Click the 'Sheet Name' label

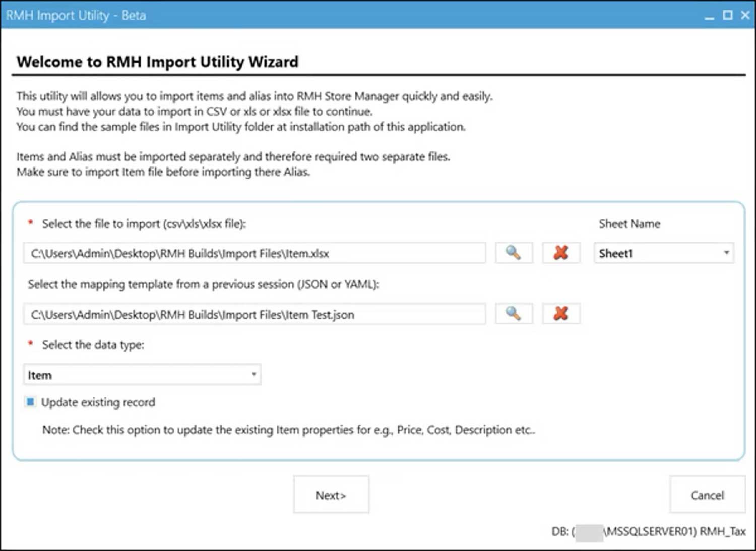pyautogui.click(x=629, y=224)
